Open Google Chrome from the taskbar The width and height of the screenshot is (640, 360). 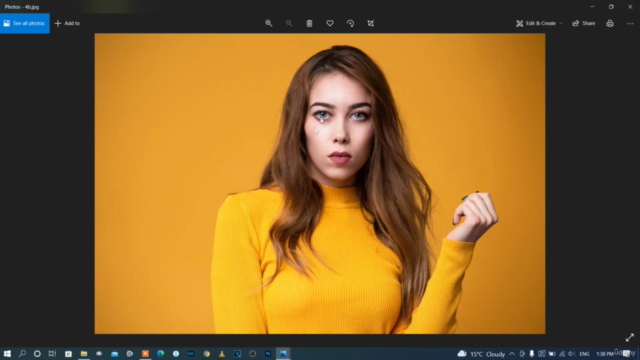[x=207, y=353]
